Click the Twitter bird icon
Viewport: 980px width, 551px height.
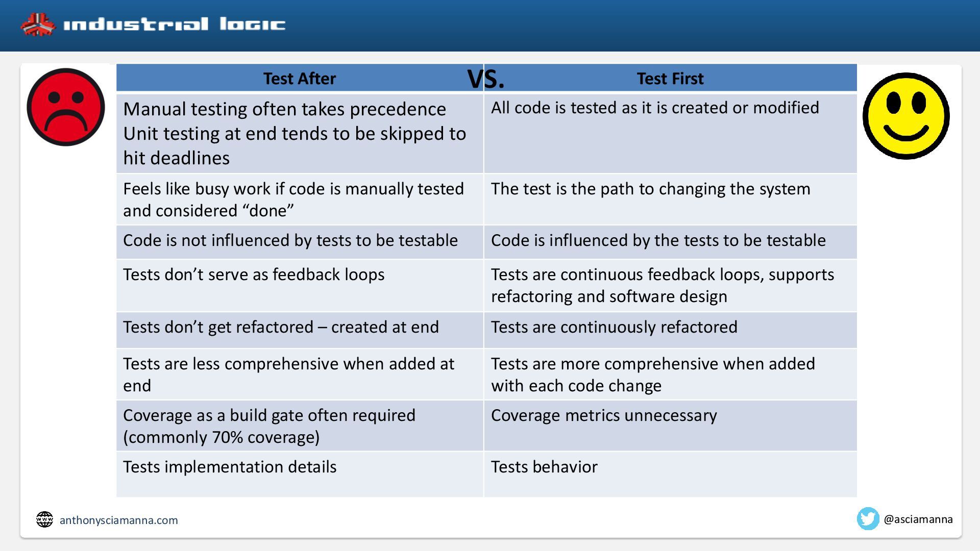[x=868, y=519]
